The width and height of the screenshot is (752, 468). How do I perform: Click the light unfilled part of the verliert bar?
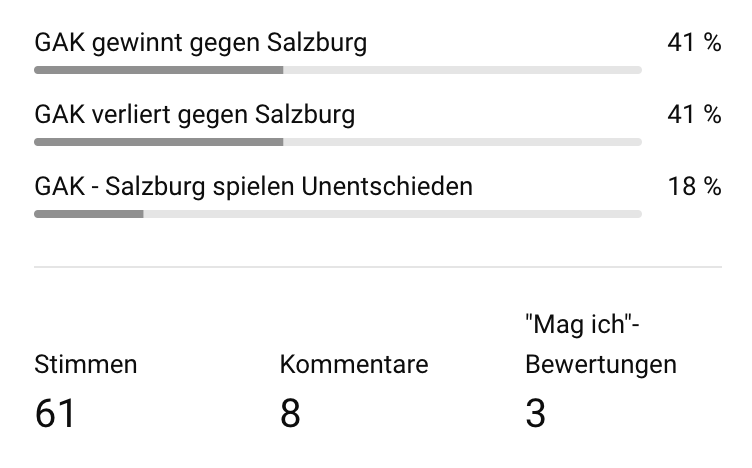462,142
